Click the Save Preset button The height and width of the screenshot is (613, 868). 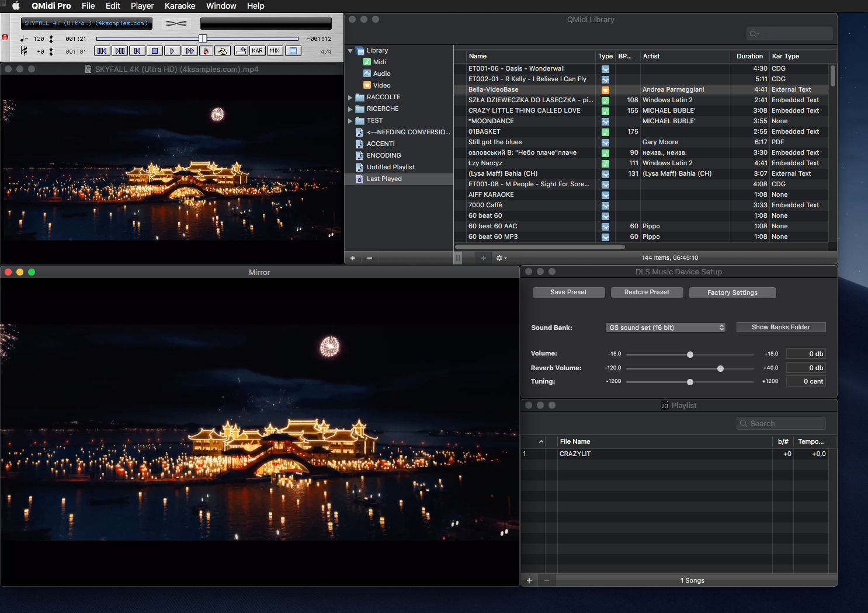click(568, 292)
